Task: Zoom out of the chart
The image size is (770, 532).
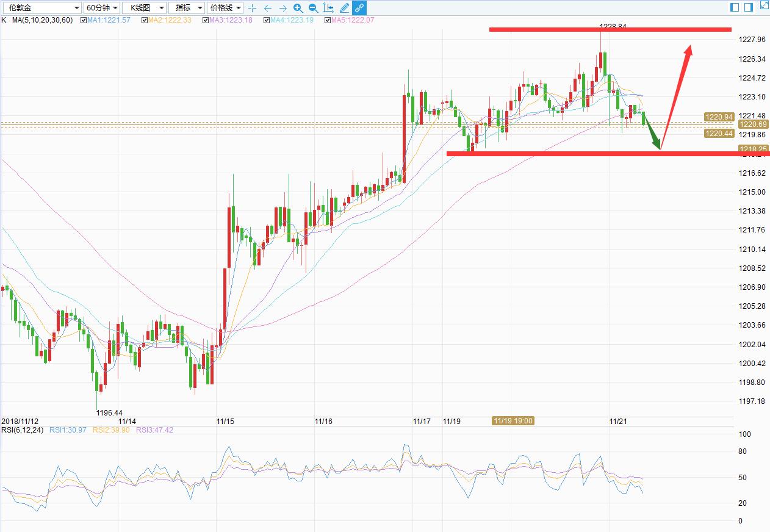Action: tap(313, 8)
